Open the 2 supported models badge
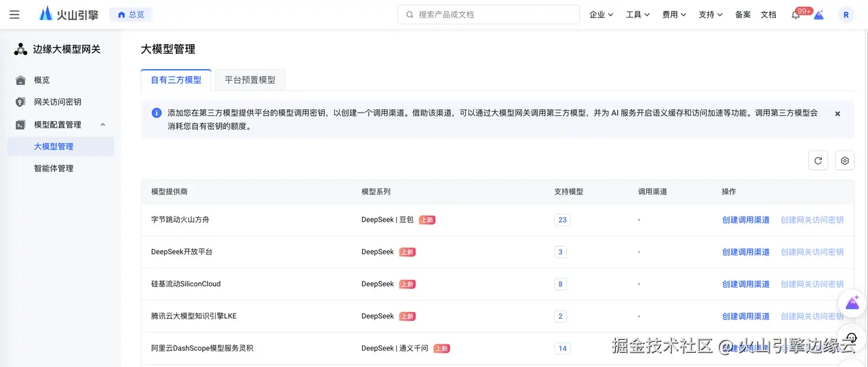Screen dimensions: 868x367 (560, 316)
